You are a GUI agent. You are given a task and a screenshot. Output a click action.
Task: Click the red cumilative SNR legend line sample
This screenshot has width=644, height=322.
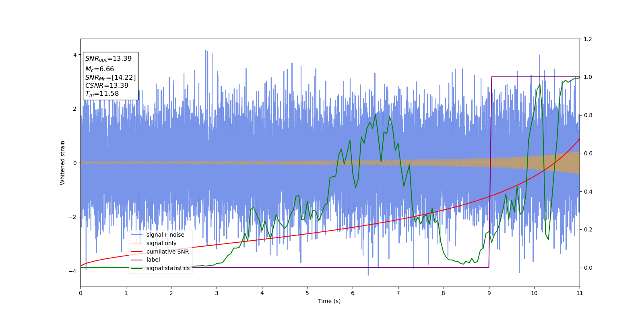(137, 252)
